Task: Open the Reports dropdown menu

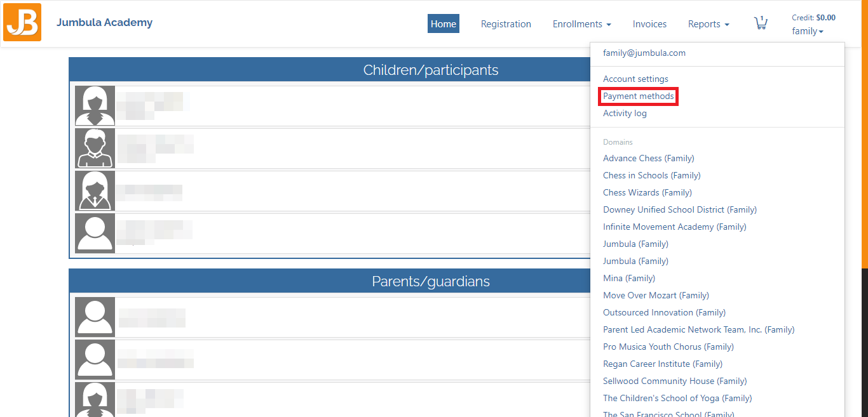Action: click(709, 24)
